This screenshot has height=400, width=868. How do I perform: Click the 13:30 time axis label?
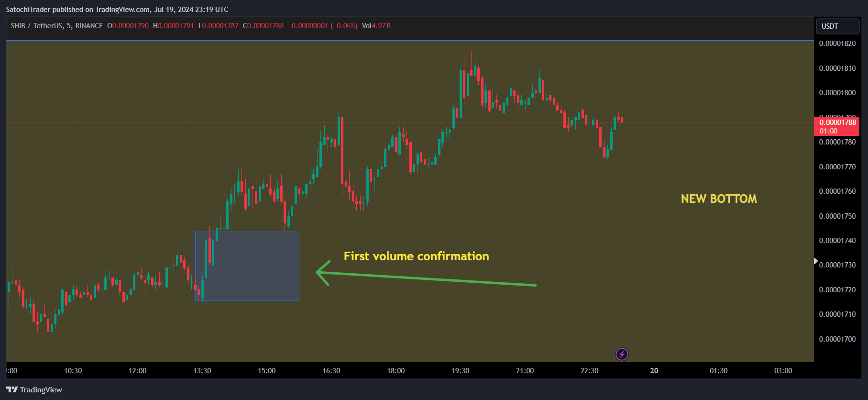point(202,371)
